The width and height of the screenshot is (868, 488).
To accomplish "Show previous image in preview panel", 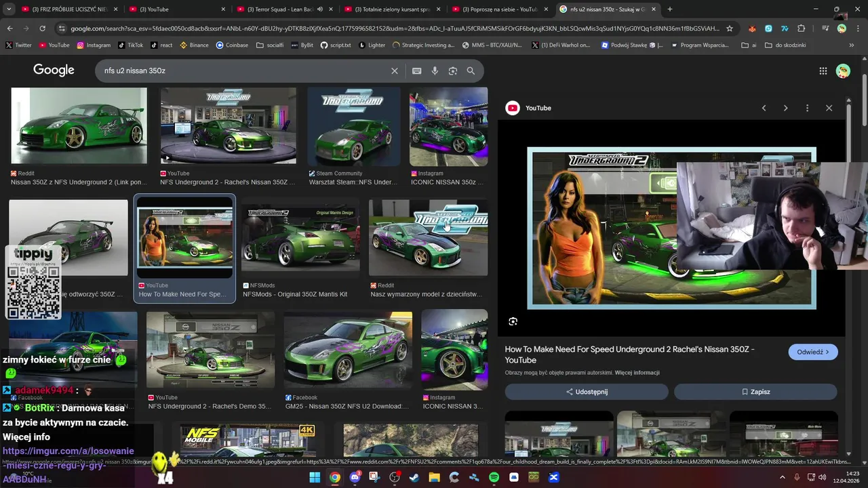I will pyautogui.click(x=764, y=108).
